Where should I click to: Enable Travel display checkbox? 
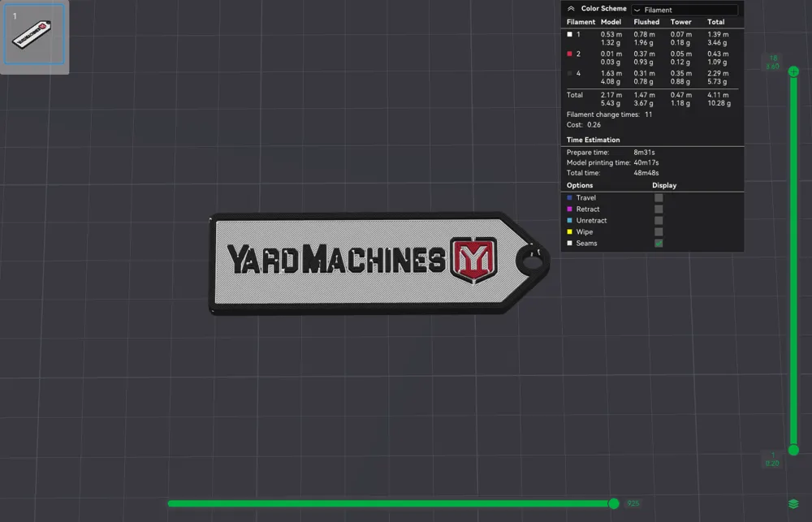[x=659, y=198]
